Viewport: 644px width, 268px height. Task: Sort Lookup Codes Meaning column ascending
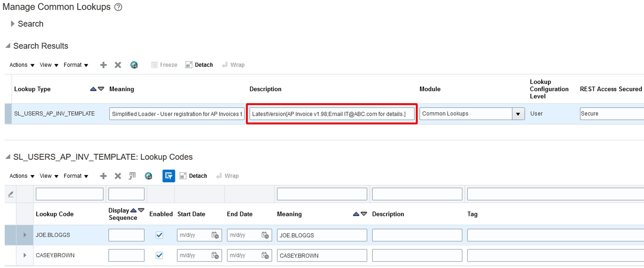point(356,214)
